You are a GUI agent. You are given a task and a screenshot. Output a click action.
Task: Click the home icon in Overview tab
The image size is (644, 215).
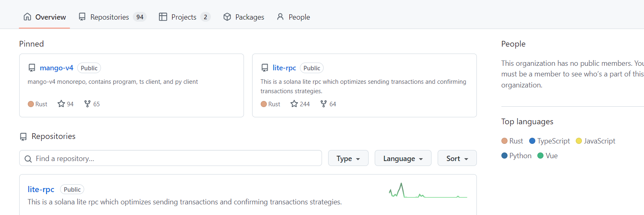tap(27, 17)
